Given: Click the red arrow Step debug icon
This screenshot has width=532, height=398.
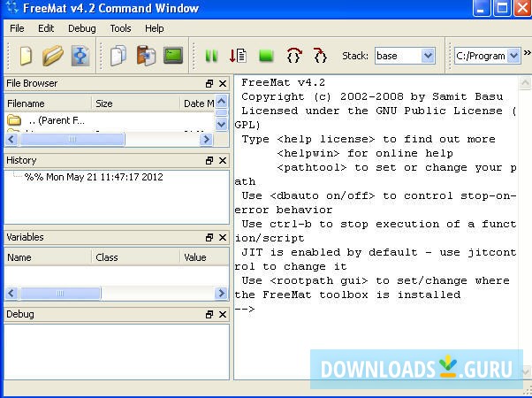Looking at the screenshot, I should click(238, 56).
